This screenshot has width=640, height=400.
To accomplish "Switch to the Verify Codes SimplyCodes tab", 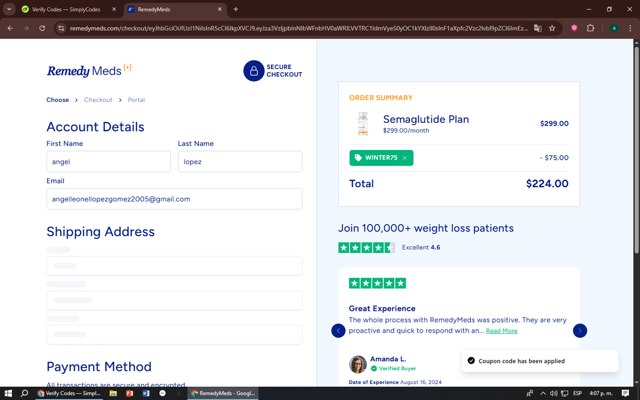I will [x=65, y=9].
